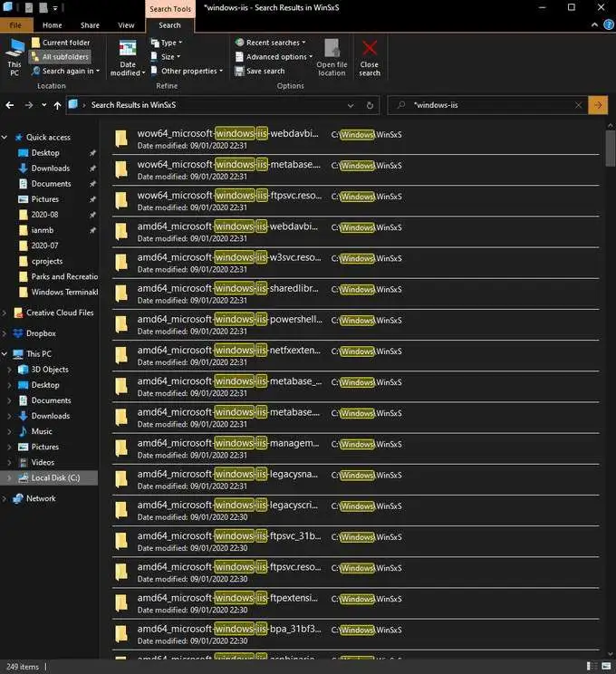616x674 pixels.
Task: Open the Search again in dropdown
Action: point(66,71)
